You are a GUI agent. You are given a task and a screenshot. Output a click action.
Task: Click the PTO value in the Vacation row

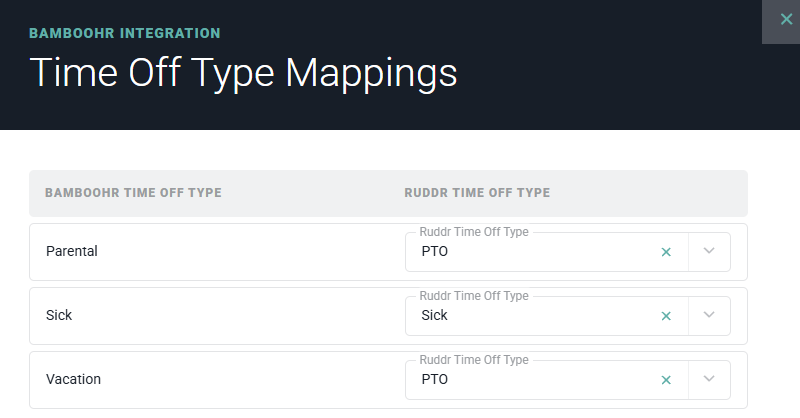pos(435,380)
